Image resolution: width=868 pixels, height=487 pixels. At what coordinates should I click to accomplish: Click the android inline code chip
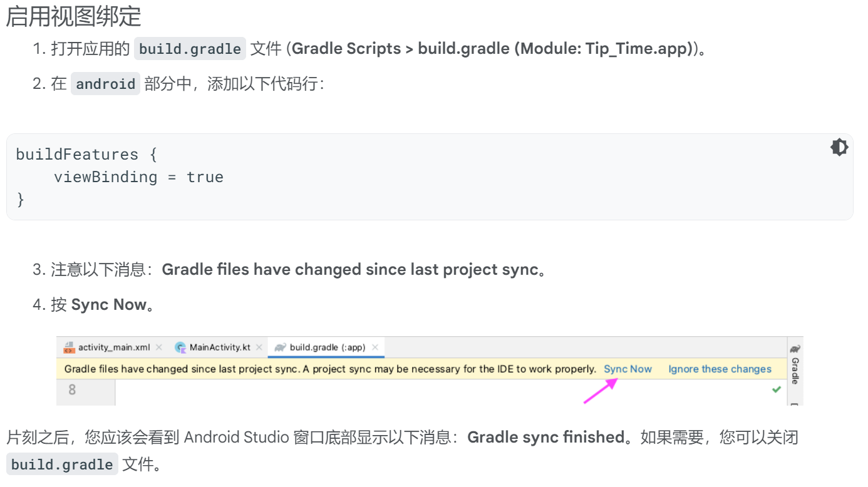pos(105,84)
